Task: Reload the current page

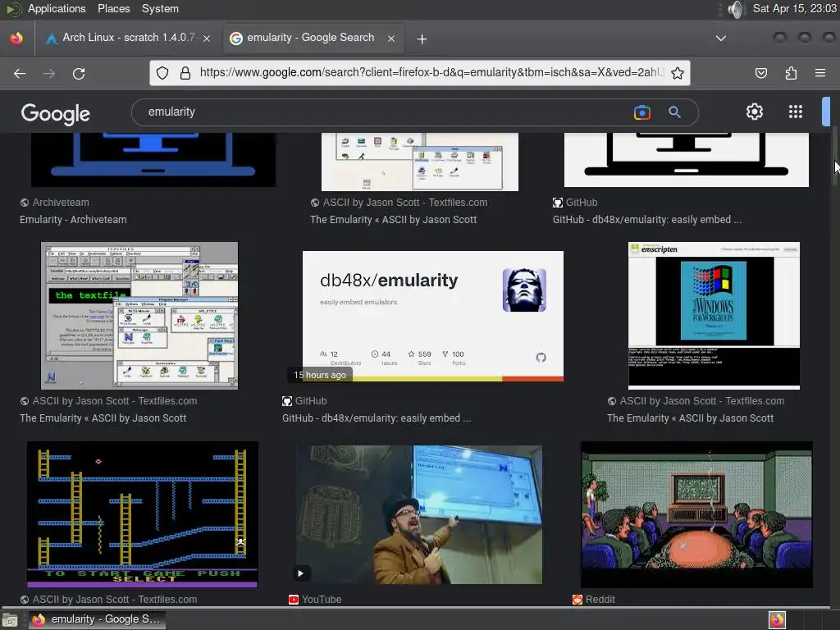Action: [x=79, y=73]
